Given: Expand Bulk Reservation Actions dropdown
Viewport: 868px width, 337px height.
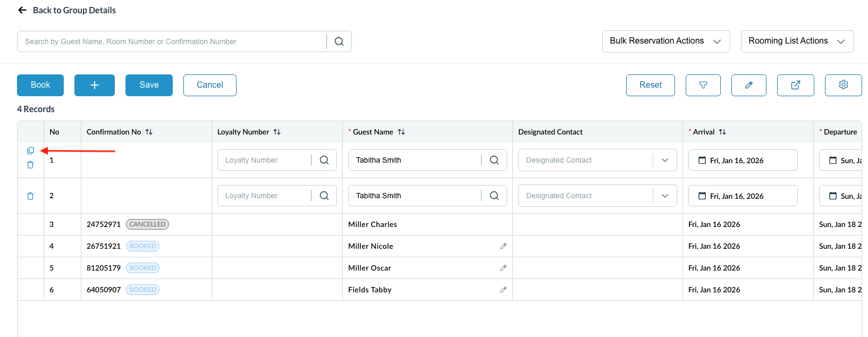Looking at the screenshot, I should pyautogui.click(x=665, y=41).
